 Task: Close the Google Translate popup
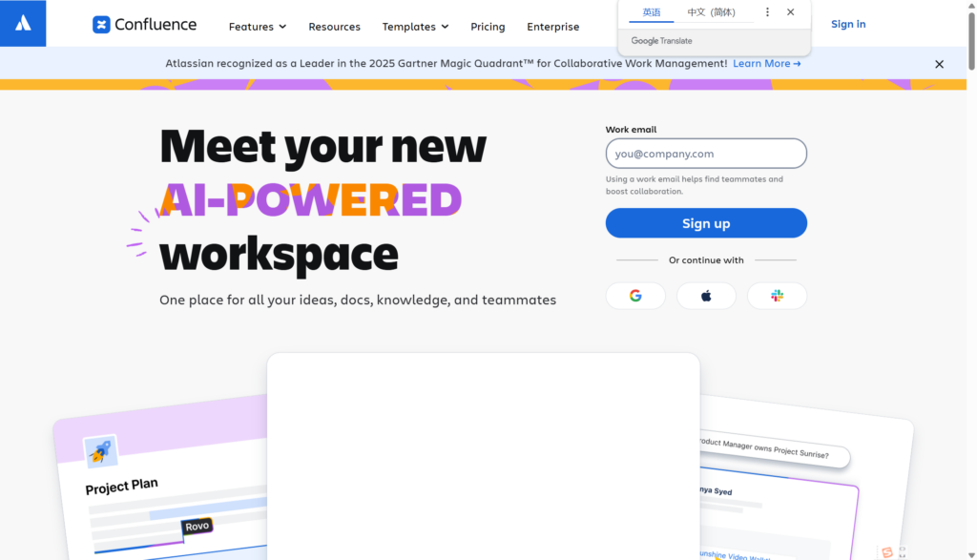(x=790, y=12)
